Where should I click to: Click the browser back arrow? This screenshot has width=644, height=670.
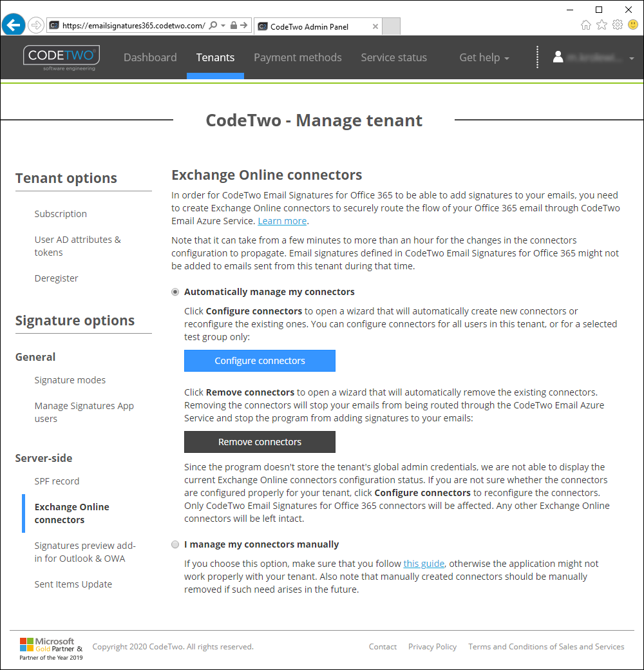(x=13, y=24)
